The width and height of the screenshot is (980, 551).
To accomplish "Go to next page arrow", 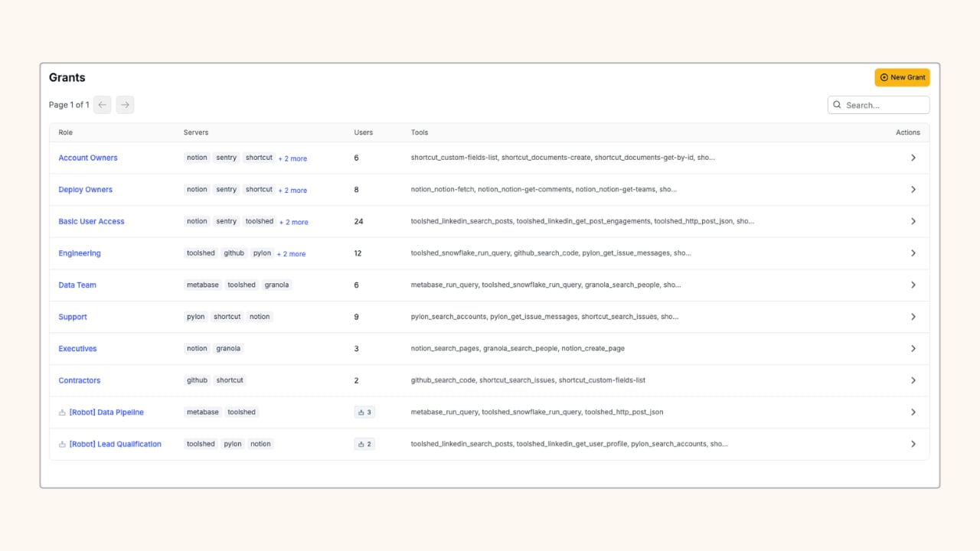I will 125,105.
